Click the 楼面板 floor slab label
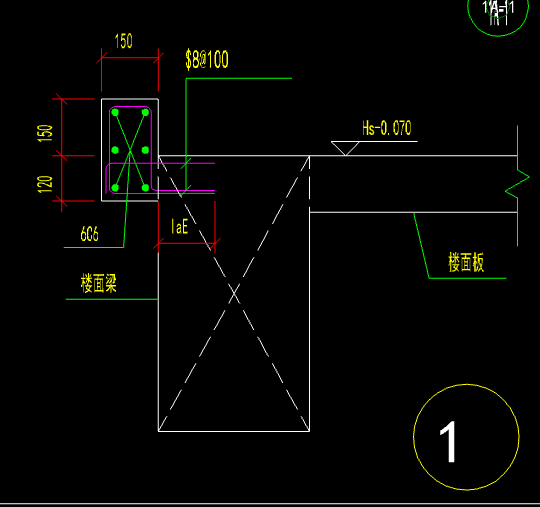The image size is (540, 507). (x=466, y=262)
